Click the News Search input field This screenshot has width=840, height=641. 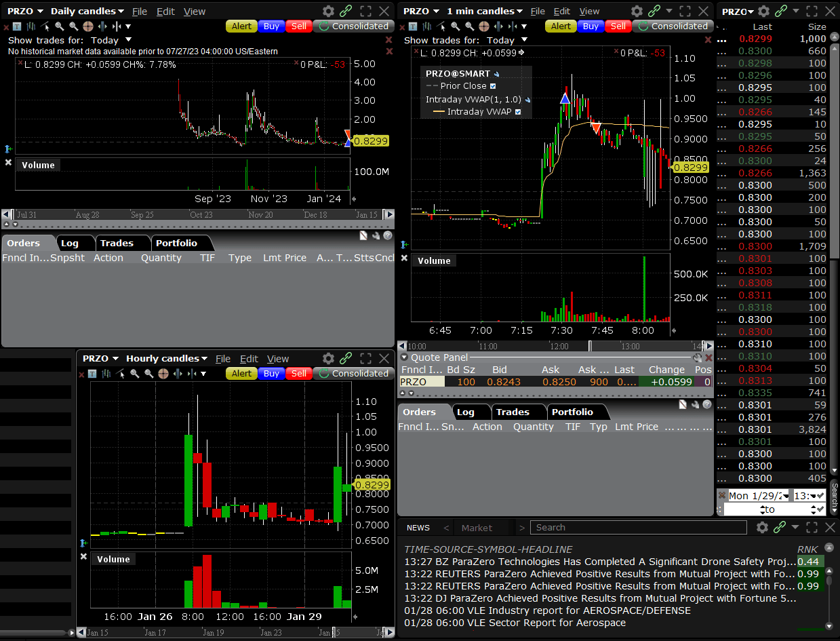pyautogui.click(x=639, y=527)
